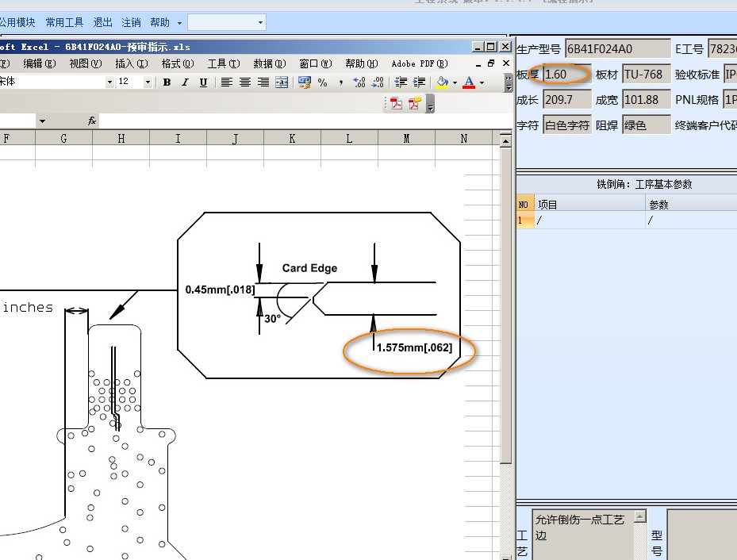Select column N header
737x560 pixels.
click(x=464, y=138)
